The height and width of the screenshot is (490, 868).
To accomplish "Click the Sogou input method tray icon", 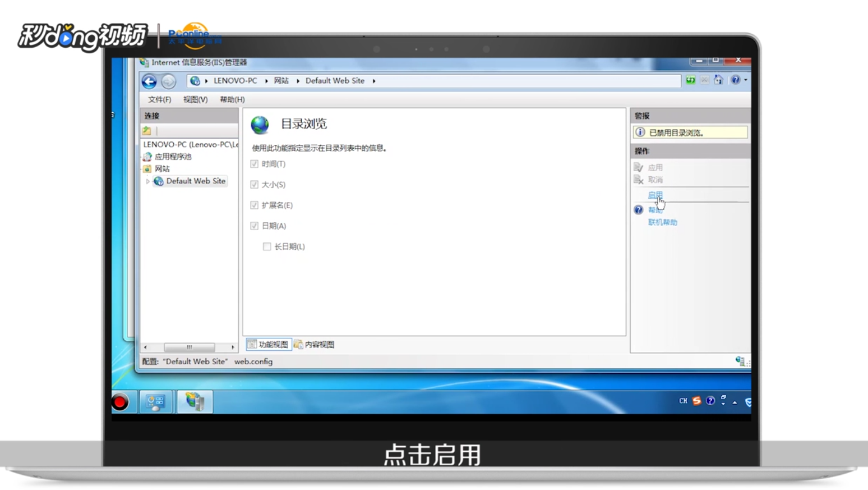I will 696,401.
